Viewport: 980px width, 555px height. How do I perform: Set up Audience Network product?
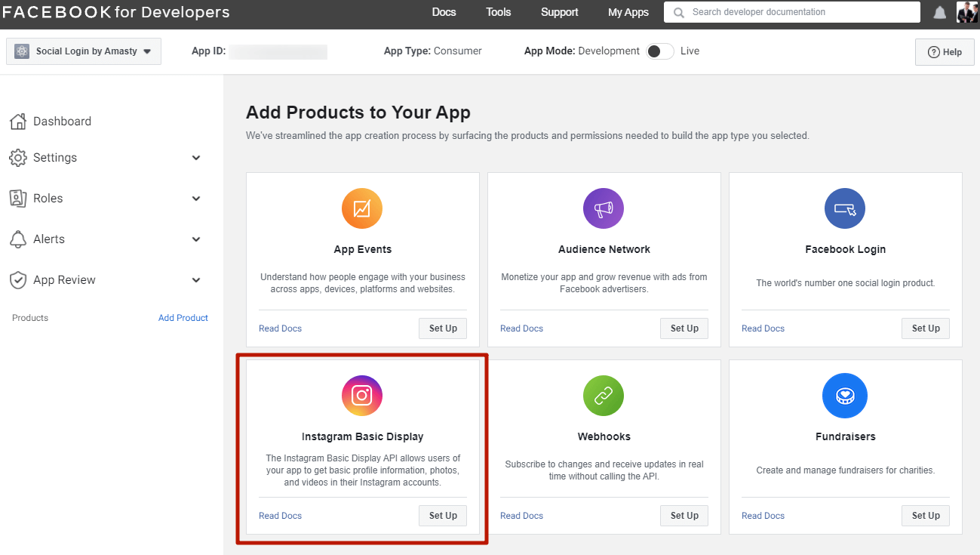(684, 328)
